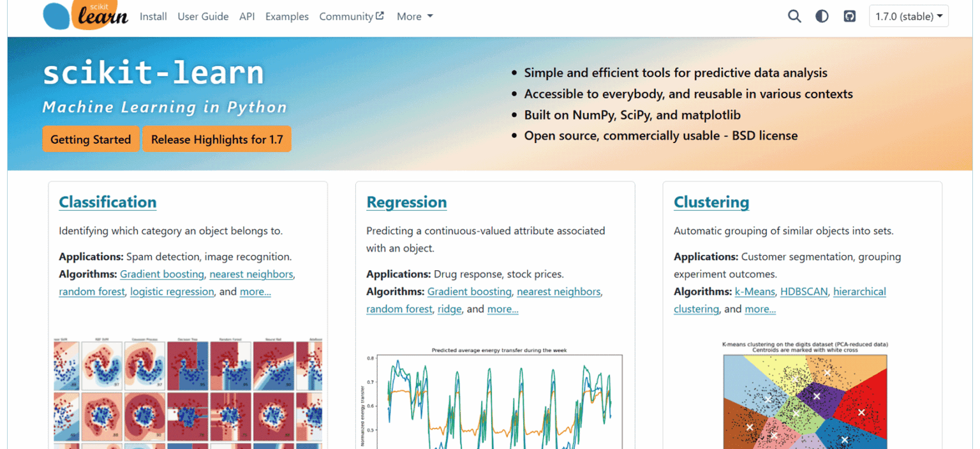Open the search magnifier icon
The image size is (980, 449).
point(794,17)
